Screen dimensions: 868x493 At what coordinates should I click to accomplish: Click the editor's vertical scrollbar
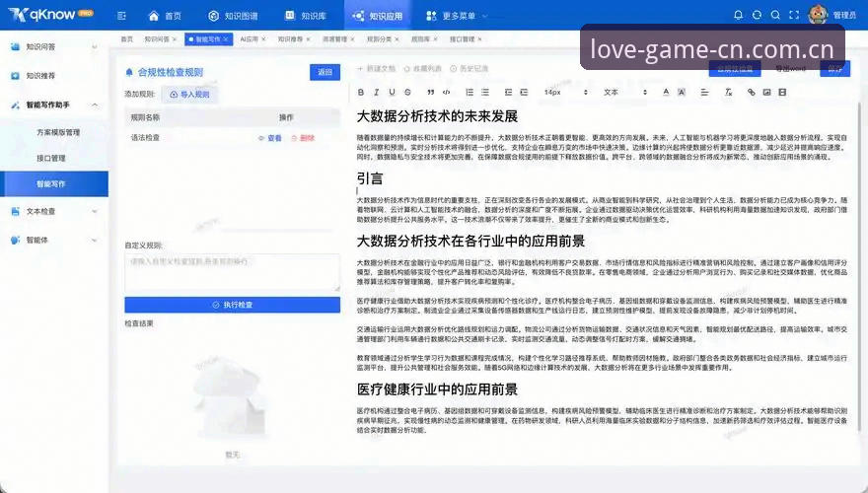click(x=860, y=265)
